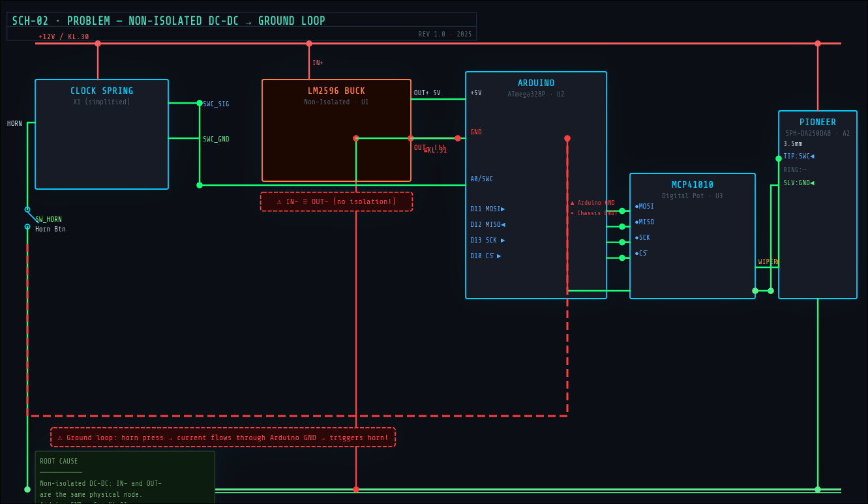The height and width of the screenshot is (504, 868).
Task: Click the IN- ≡ OUT- no isolation warning
Action: point(337,201)
